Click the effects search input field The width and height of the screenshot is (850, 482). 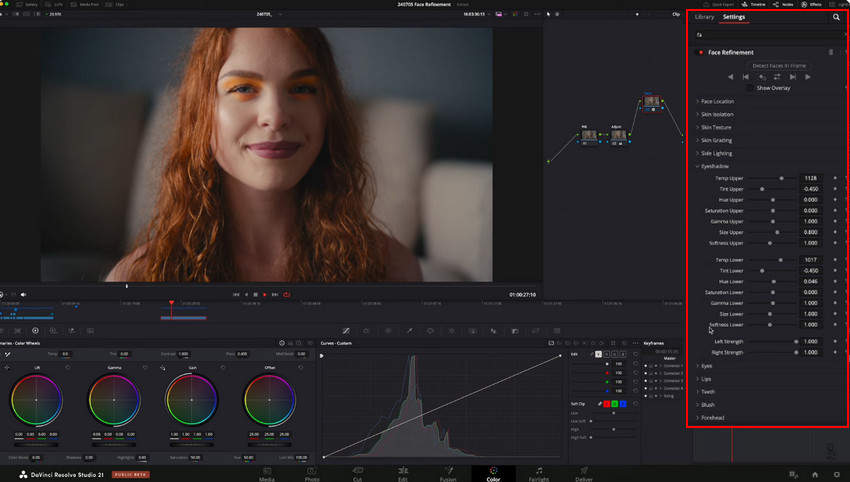coord(769,35)
